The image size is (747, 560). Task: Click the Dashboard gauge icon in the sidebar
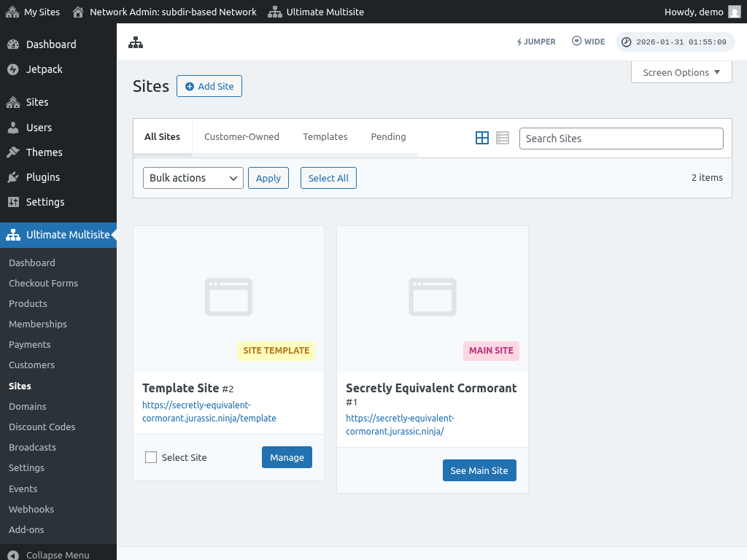tap(13, 44)
